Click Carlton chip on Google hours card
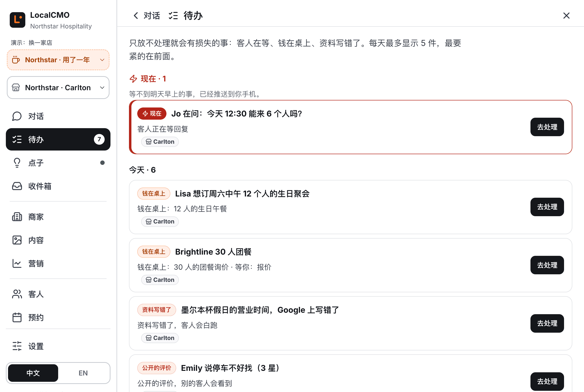This screenshot has height=392, width=584. tap(160, 338)
